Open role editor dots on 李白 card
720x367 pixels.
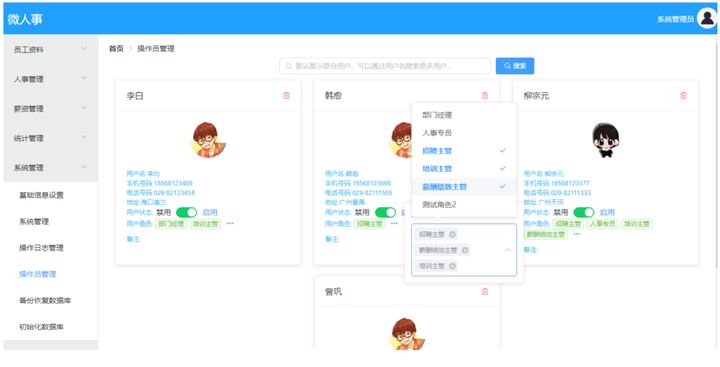coord(230,223)
